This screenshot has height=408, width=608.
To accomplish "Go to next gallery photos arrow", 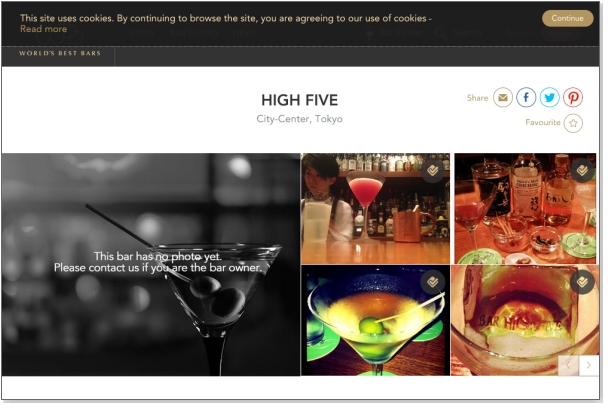I will [589, 365].
